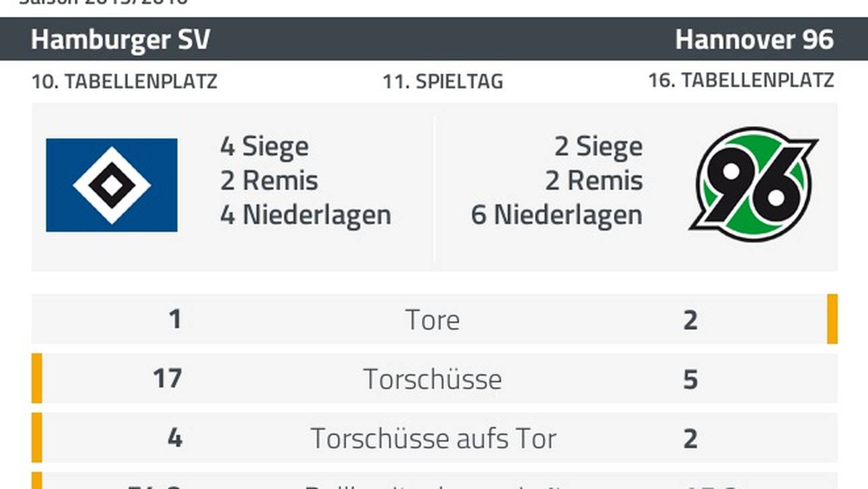
Task: Select the Torschüsse statistics row
Action: pos(434,379)
